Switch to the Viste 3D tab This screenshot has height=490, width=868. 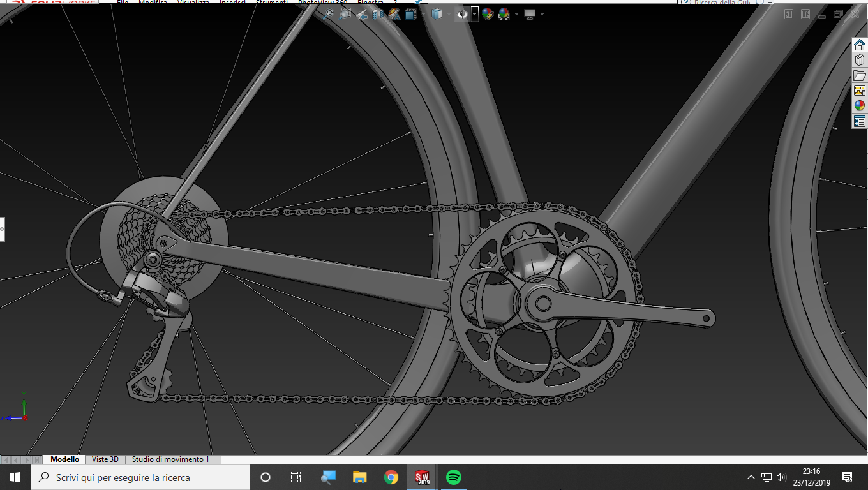click(105, 459)
